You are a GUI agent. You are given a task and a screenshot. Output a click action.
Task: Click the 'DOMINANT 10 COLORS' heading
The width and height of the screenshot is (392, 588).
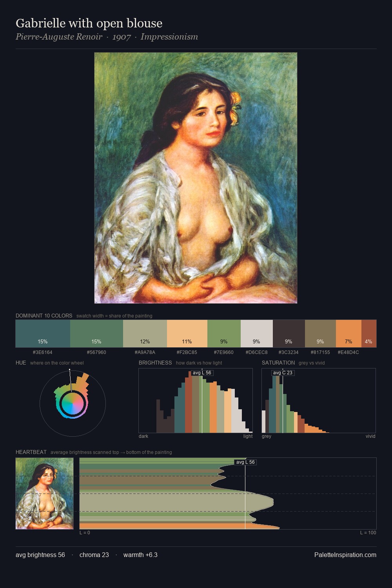44,316
